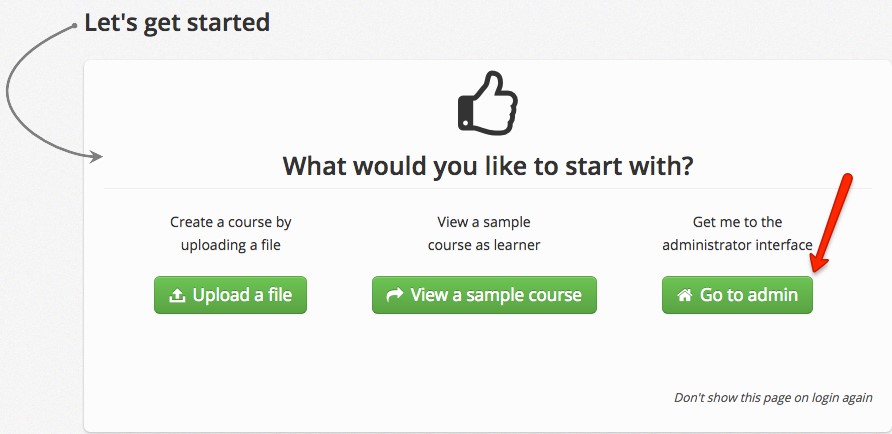Click the Create a course by uploading a file text
The height and width of the screenshot is (434, 892).
click(230, 233)
